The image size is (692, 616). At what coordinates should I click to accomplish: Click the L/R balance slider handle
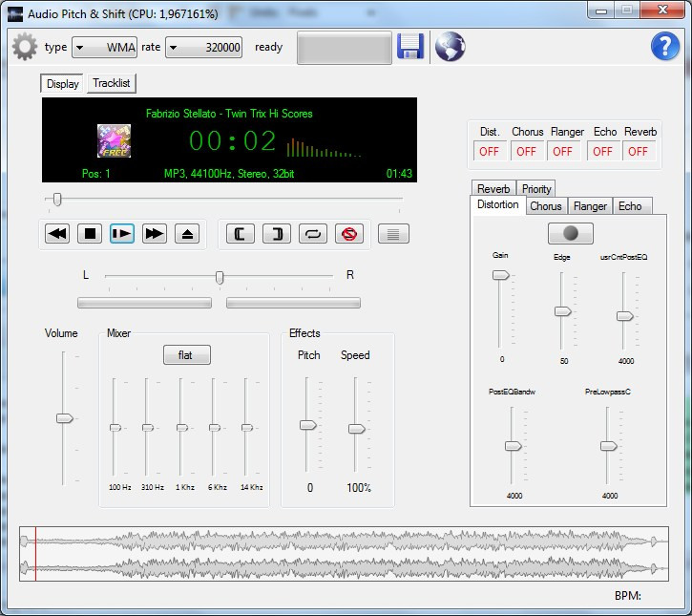point(220,278)
